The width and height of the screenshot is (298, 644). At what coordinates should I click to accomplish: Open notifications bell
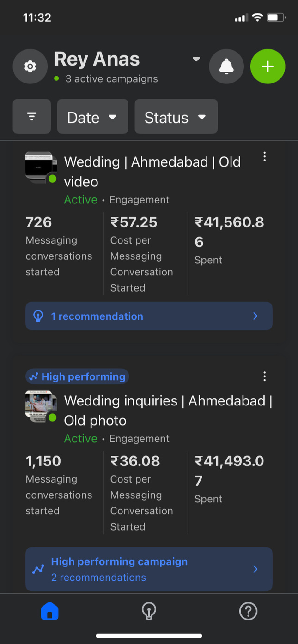(x=226, y=66)
